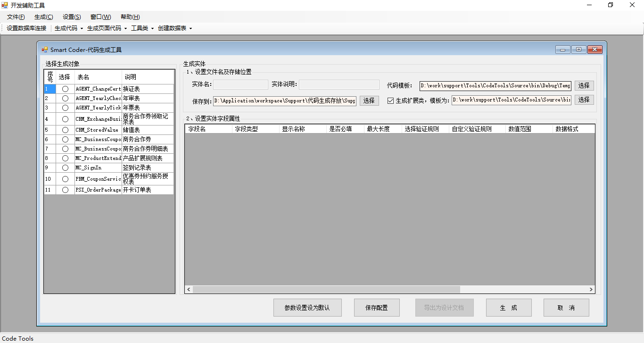This screenshot has width=644, height=343.
Task: Maximize the Smart Coder child window
Action: [578, 50]
